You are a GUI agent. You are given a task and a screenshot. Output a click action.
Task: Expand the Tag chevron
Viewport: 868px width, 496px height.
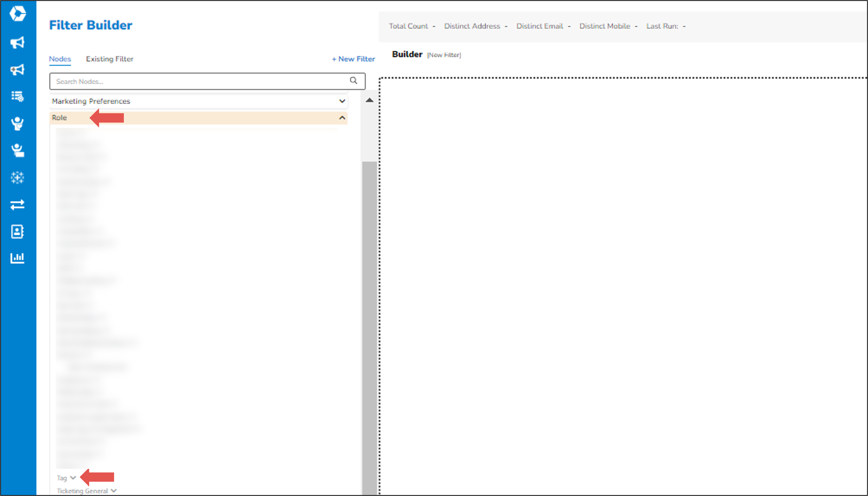click(x=73, y=478)
